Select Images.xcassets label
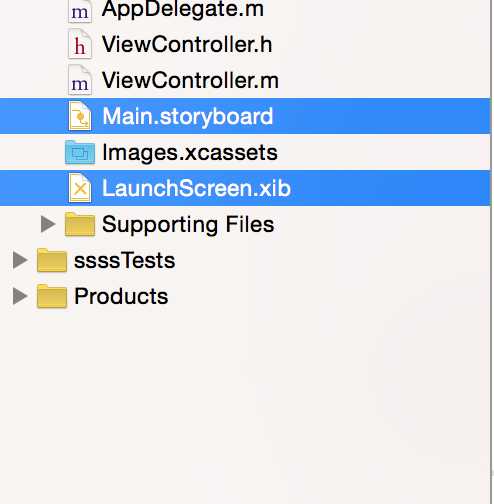 click(x=190, y=153)
